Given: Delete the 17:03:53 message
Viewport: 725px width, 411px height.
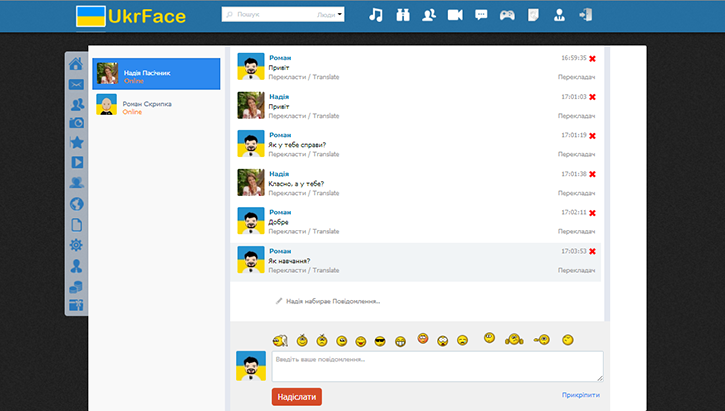Looking at the screenshot, I should 592,252.
